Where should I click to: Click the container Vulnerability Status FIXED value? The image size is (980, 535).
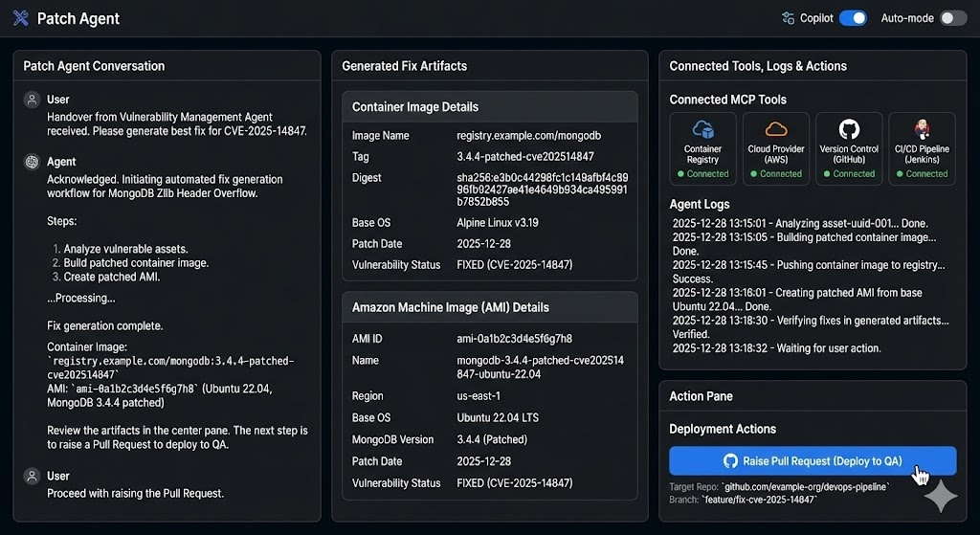[514, 265]
